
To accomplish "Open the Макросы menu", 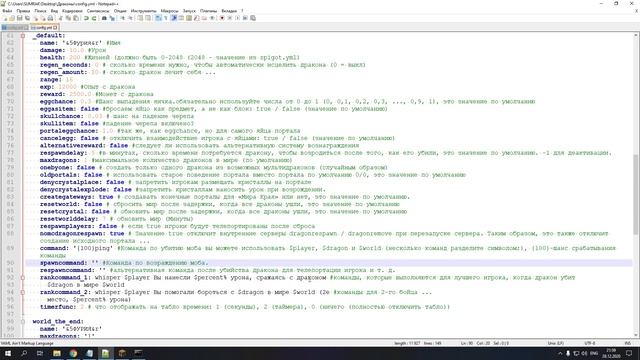I will (169, 11).
